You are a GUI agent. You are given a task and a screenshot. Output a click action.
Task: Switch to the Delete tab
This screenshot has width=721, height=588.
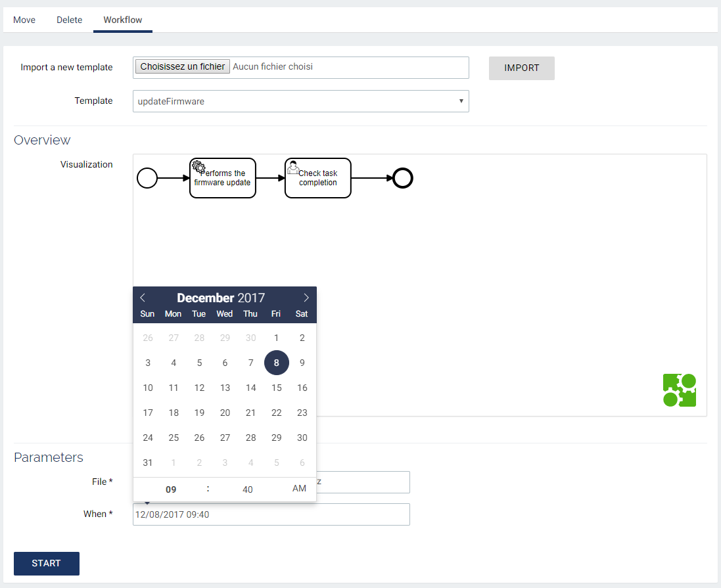[69, 20]
